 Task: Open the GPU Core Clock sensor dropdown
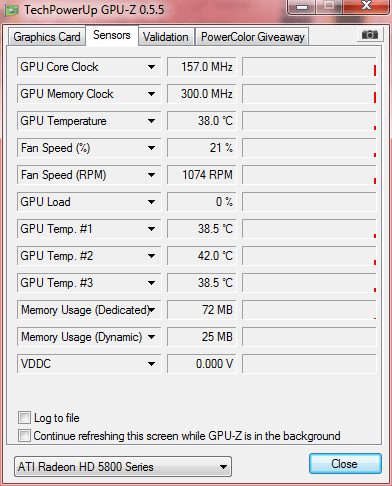point(151,67)
